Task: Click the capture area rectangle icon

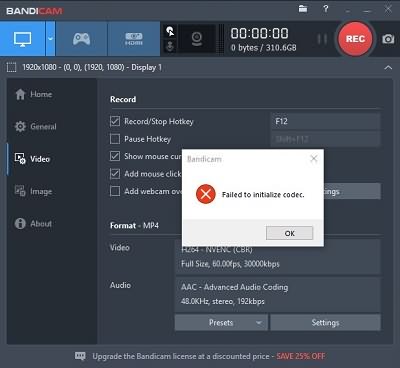Action: [x=12, y=67]
